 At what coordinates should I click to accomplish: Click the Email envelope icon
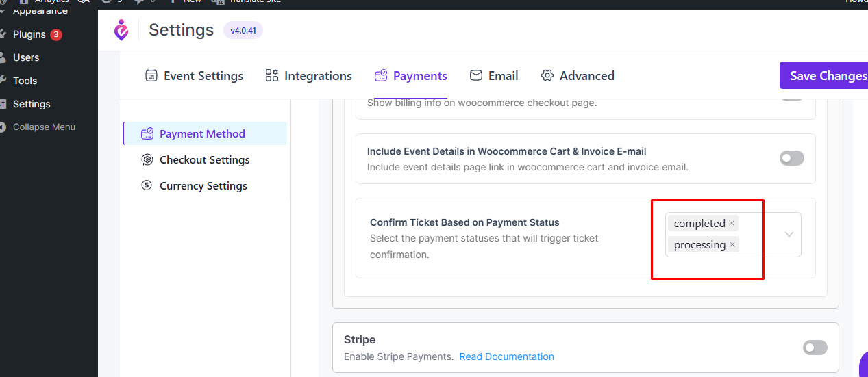[476, 76]
